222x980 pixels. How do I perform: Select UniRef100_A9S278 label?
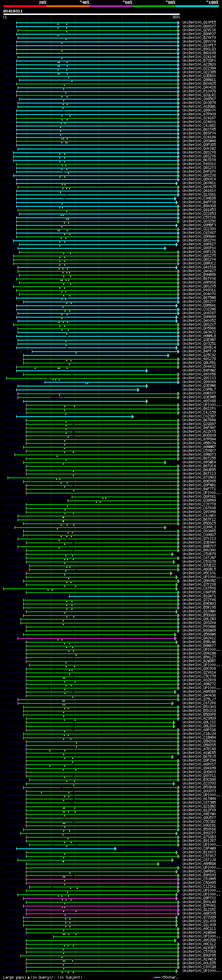[199, 359]
